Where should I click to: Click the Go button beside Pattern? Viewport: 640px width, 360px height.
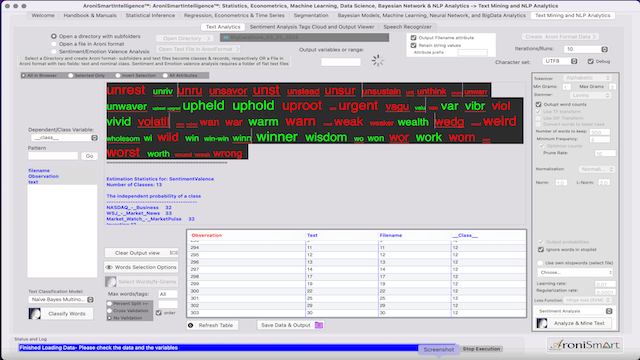pos(89,156)
